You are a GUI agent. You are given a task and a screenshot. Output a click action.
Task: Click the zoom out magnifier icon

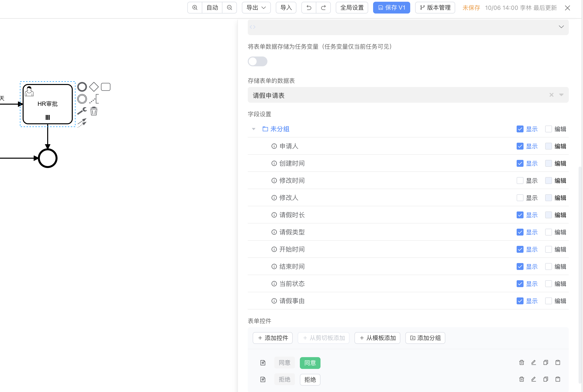229,8
